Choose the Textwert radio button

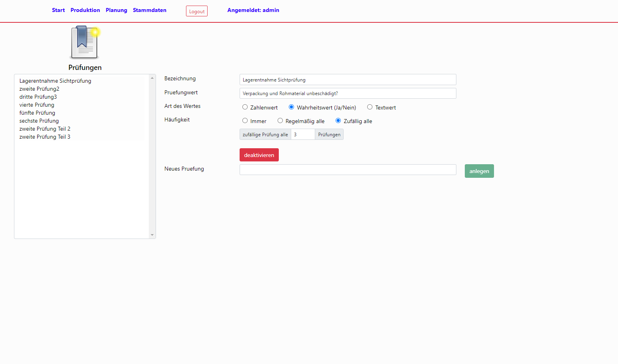(370, 107)
